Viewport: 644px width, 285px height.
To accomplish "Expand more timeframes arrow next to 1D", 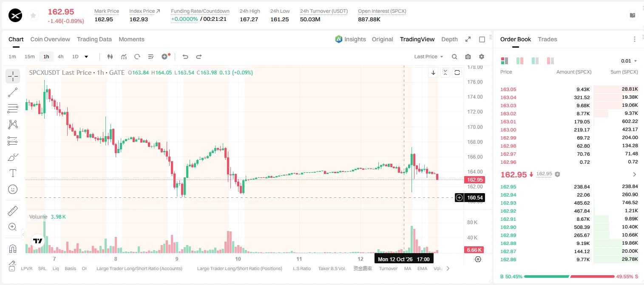I will (86, 57).
